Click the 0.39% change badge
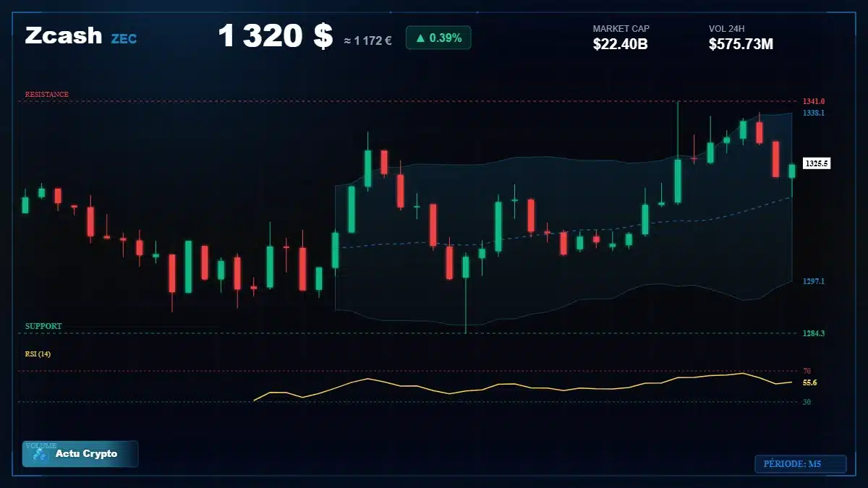 coord(438,38)
